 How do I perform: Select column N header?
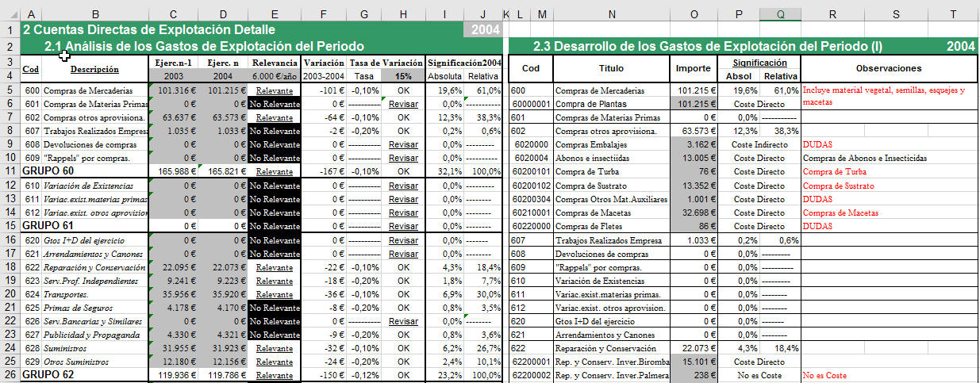[609, 14]
